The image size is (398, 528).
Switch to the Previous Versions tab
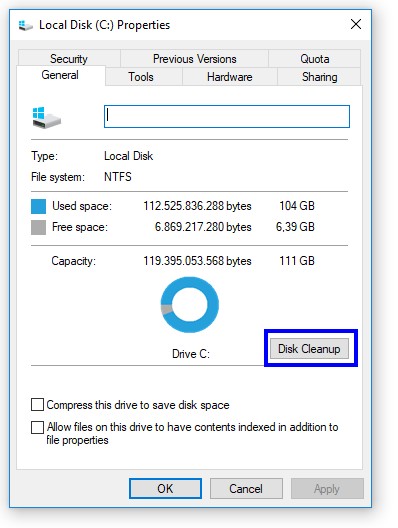point(194,59)
